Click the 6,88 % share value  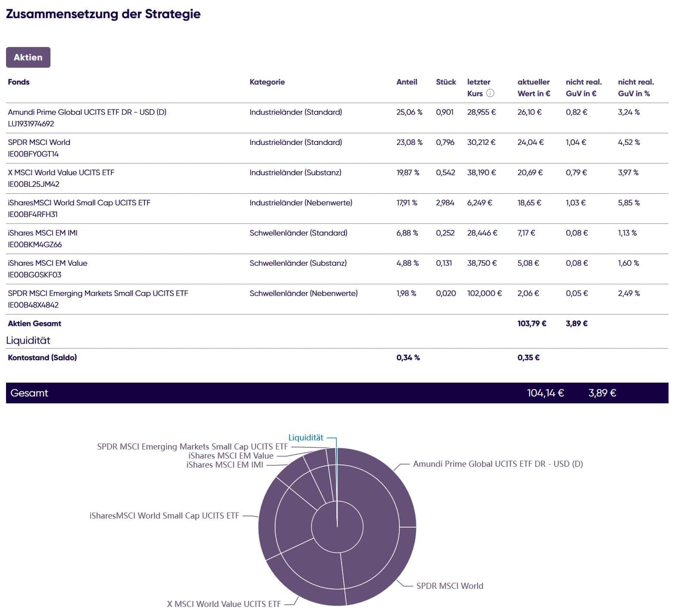[x=407, y=233]
